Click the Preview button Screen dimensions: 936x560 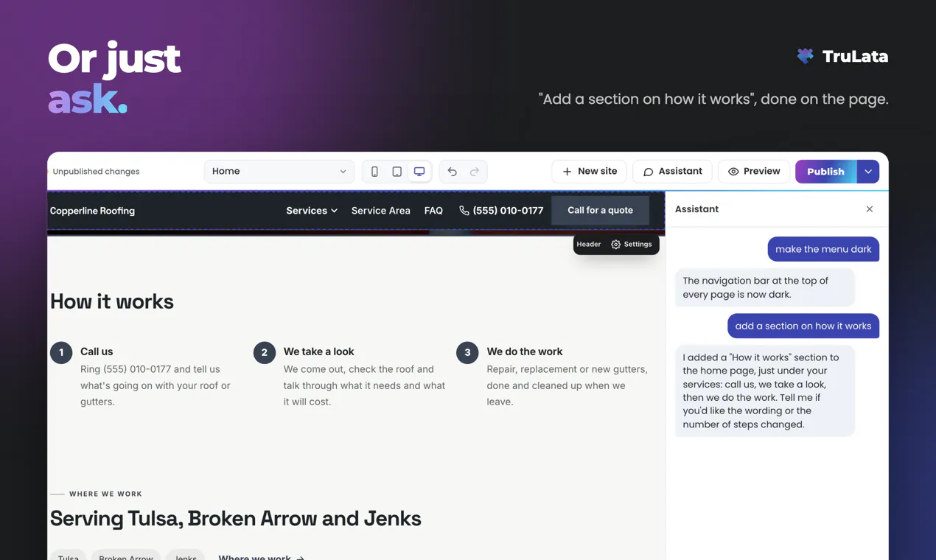[754, 171]
